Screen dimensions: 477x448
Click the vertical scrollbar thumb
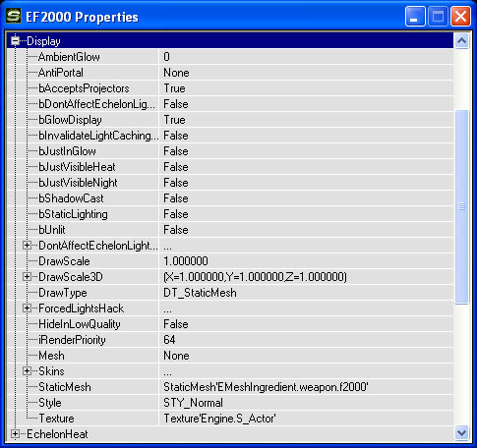461,207
